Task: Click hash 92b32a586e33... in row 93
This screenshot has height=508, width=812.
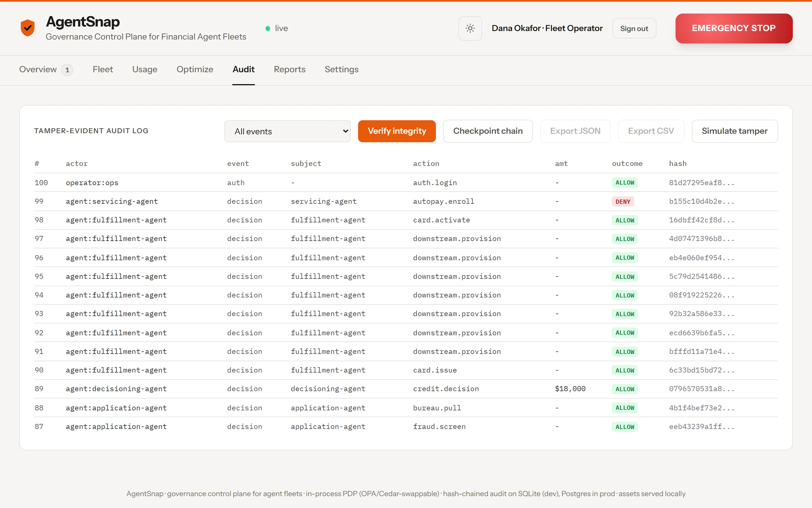Action: (701, 314)
